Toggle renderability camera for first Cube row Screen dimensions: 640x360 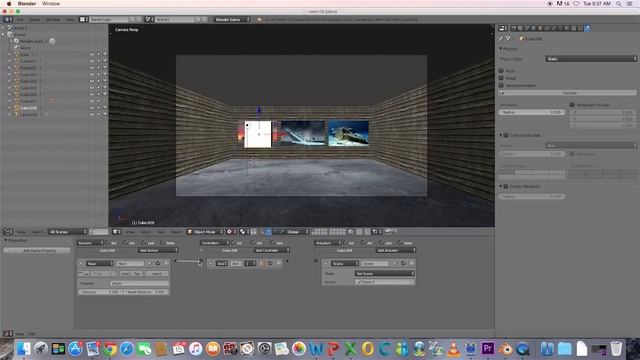pos(105,54)
